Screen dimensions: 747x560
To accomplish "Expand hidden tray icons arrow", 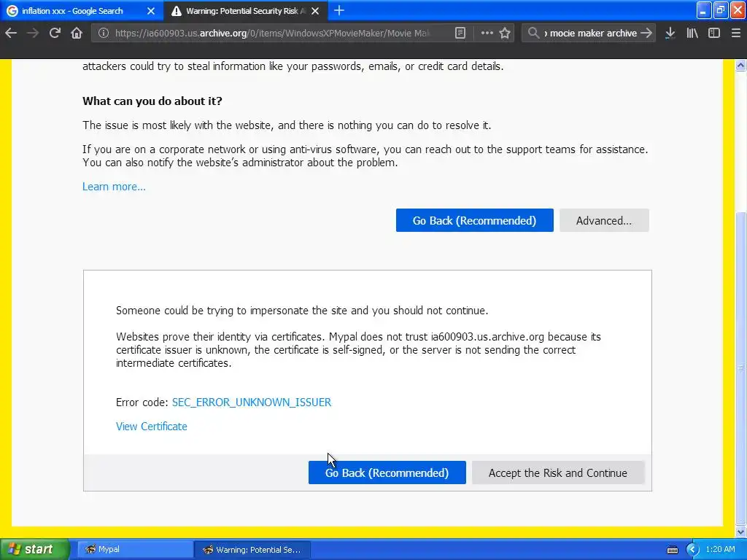I will (x=692, y=550).
